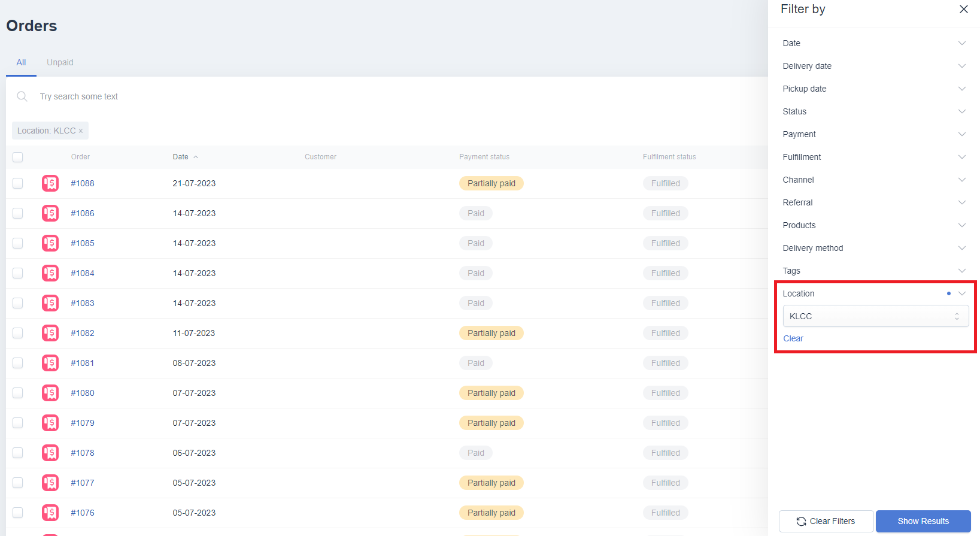The height and width of the screenshot is (536, 980).
Task: Click the Customer column header
Action: tap(320, 157)
